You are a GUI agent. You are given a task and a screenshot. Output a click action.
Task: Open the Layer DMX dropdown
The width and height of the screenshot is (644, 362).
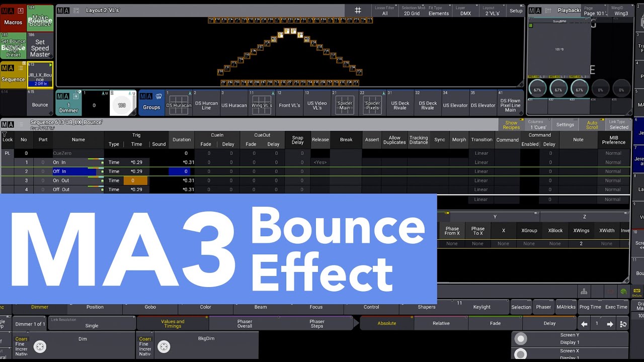[x=465, y=11]
